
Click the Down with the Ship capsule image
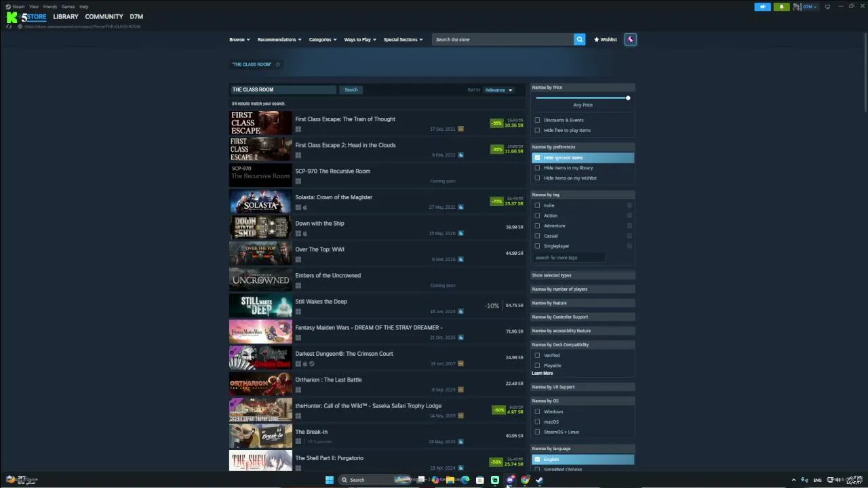coord(260,227)
